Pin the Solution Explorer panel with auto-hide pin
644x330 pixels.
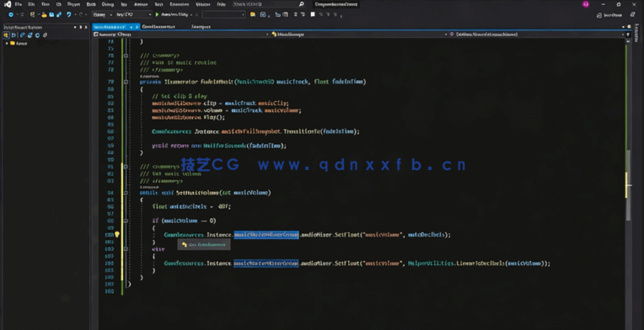(x=81, y=27)
